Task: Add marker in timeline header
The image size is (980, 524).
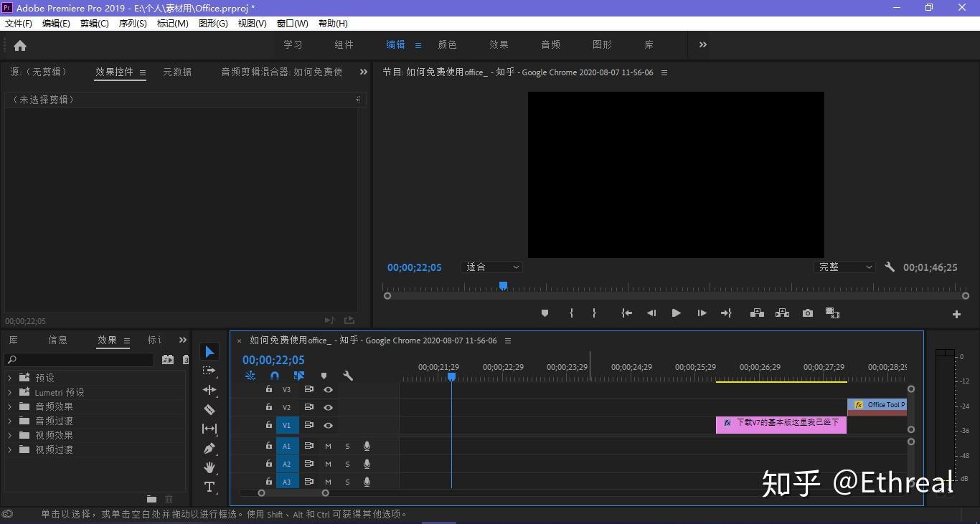Action: pyautogui.click(x=324, y=376)
